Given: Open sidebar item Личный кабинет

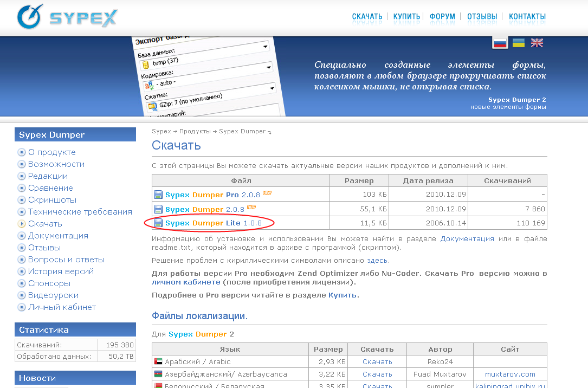Looking at the screenshot, I should click(62, 307).
